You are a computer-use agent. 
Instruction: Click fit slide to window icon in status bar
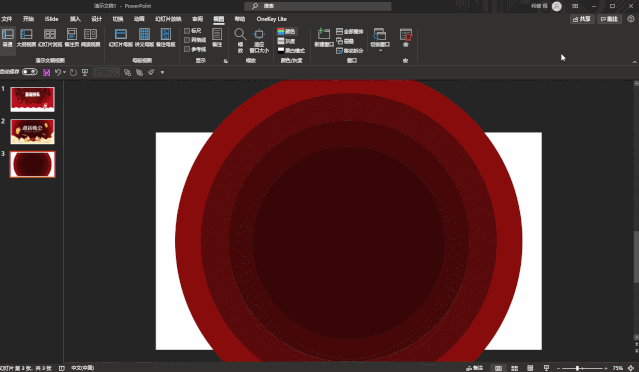pyautogui.click(x=631, y=368)
